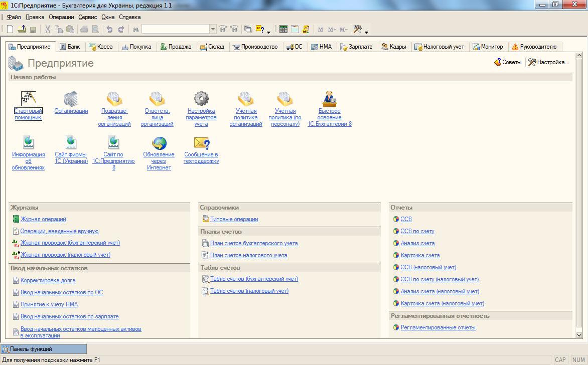Open Журнал проводок (бухгалтерский учет) link

(70, 243)
